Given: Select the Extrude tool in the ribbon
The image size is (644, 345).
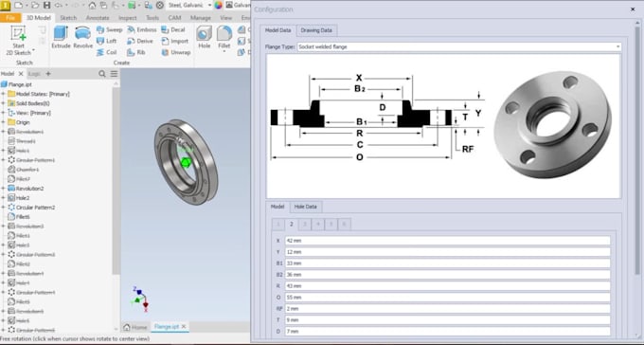Looking at the screenshot, I should 61,37.
